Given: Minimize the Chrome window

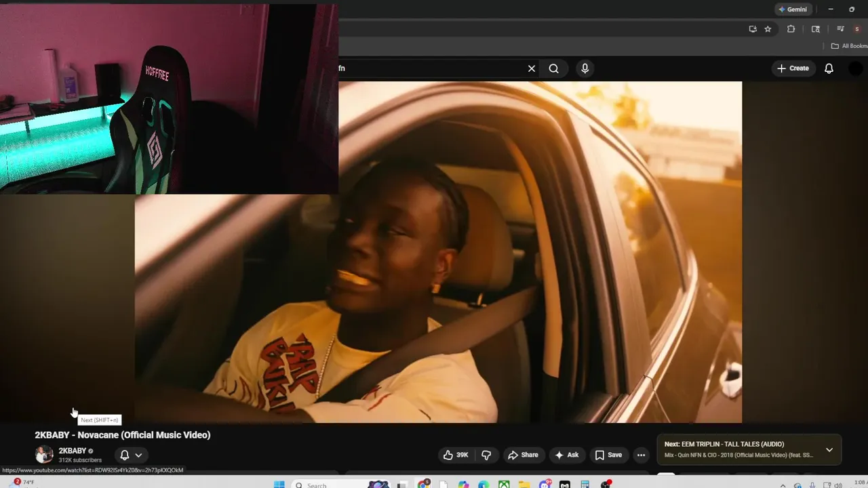Looking at the screenshot, I should [831, 9].
